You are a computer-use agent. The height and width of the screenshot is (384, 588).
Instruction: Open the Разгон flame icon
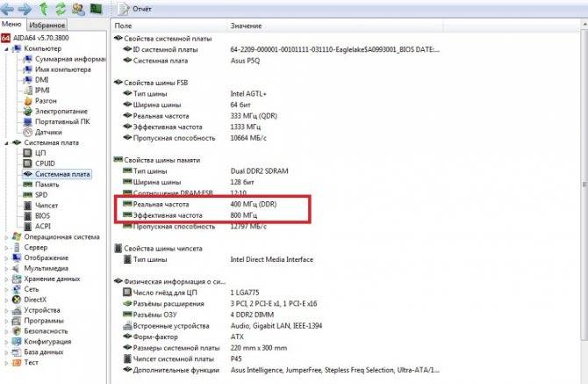(x=28, y=101)
